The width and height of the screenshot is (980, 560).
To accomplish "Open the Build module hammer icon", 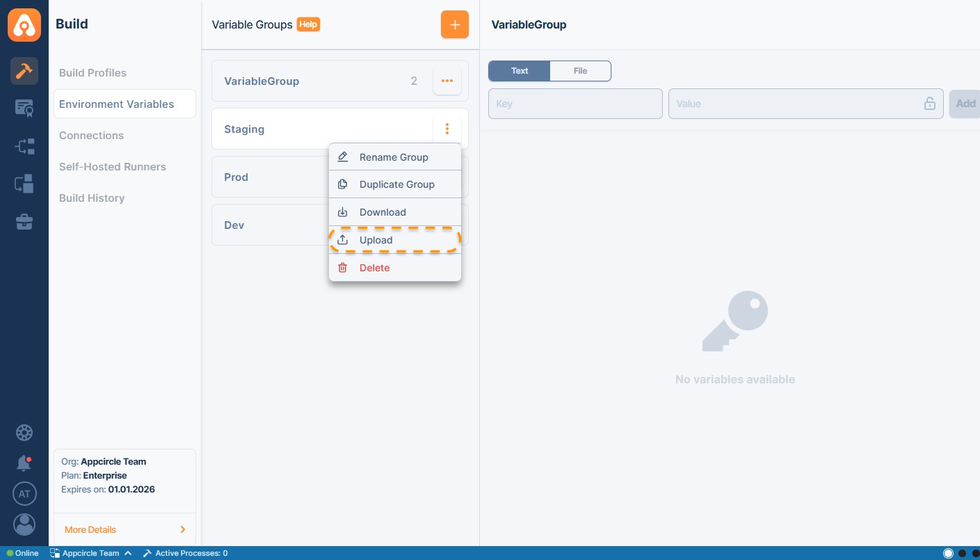I will [x=24, y=71].
